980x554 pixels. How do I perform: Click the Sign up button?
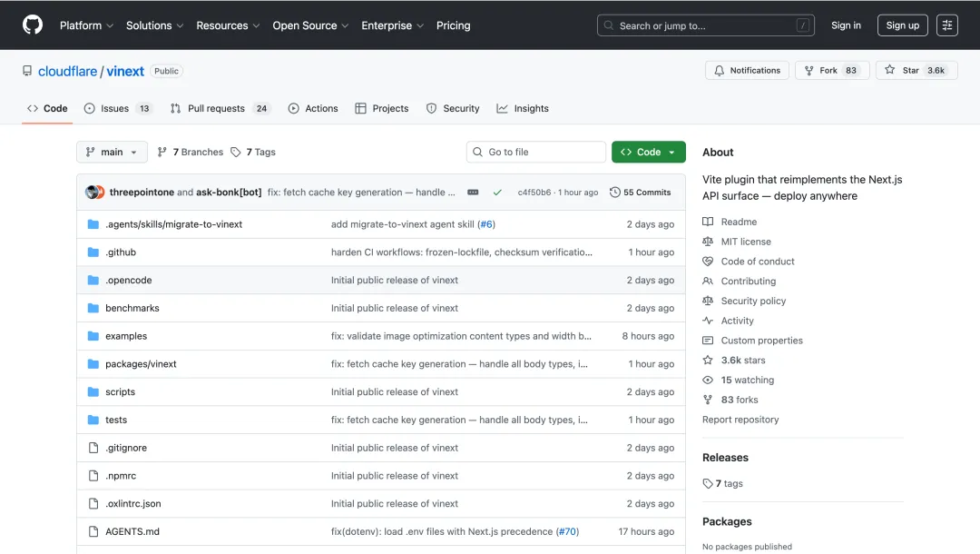pos(903,25)
